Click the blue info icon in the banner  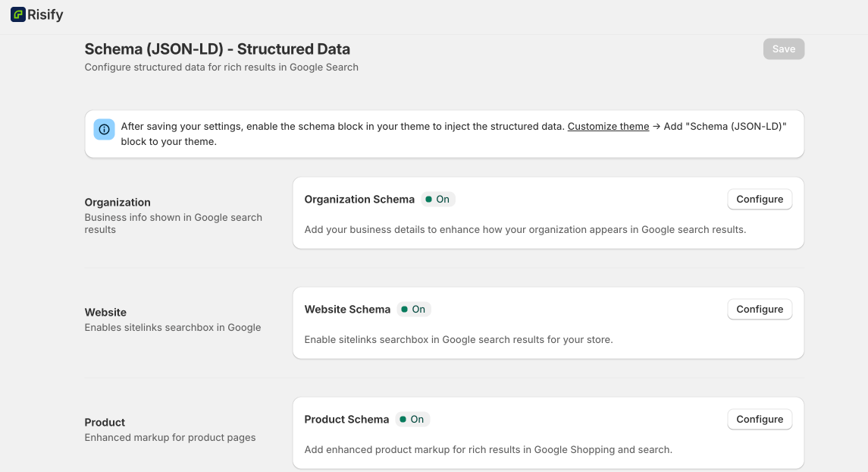point(105,129)
